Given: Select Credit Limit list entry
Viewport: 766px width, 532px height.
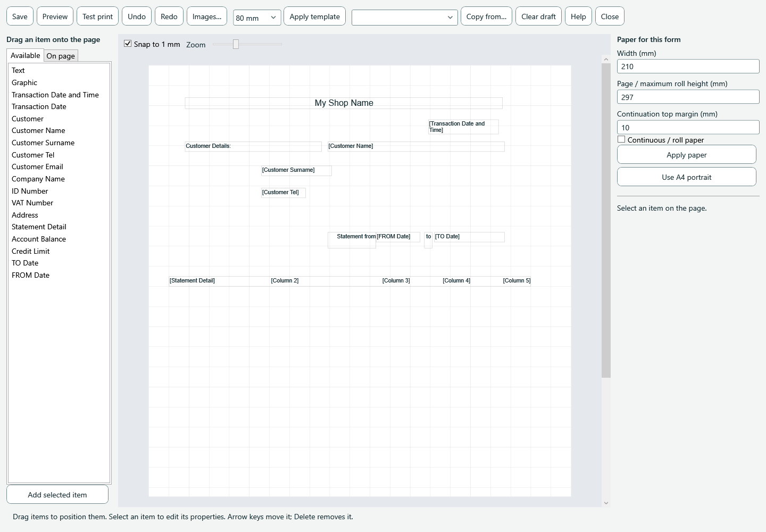Looking at the screenshot, I should click(59, 251).
